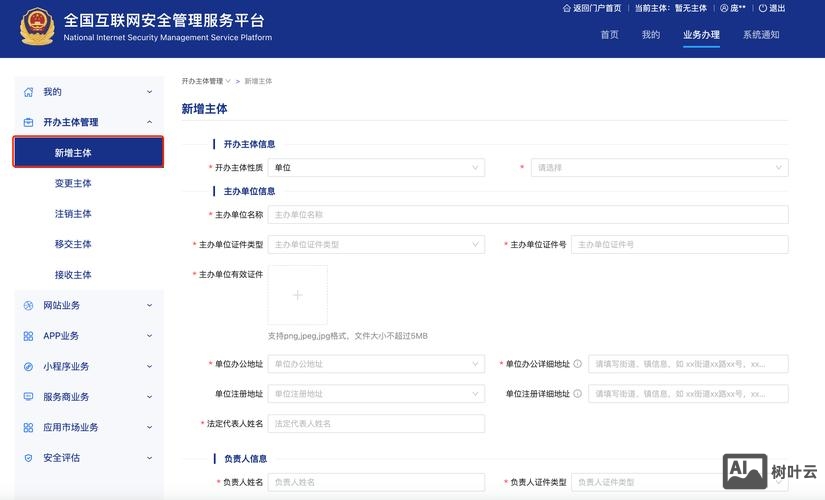This screenshot has height=500, width=825.
Task: Click the 负责人姓名 input field
Action: coord(376,482)
